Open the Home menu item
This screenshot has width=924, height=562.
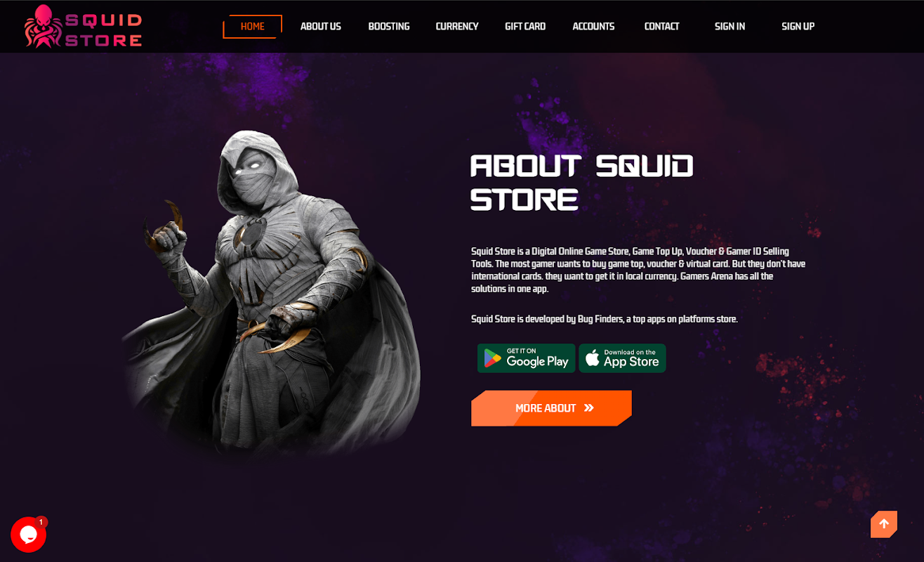click(253, 27)
